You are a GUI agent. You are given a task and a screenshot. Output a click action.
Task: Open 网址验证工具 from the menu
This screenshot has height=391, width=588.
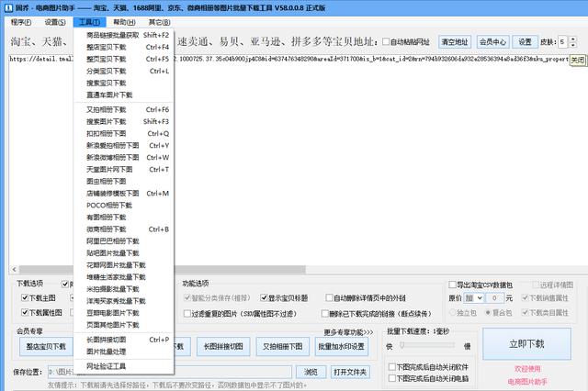click(124, 366)
